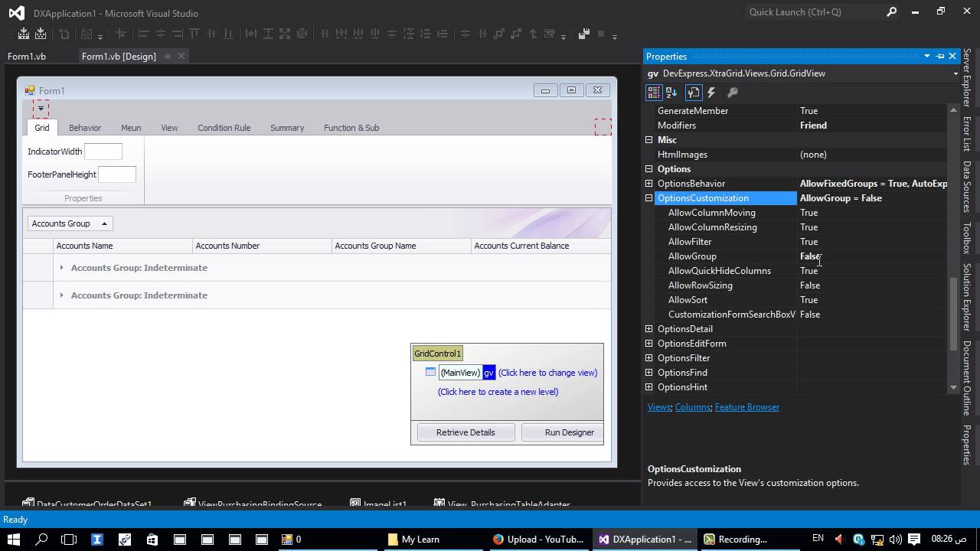Open the gv object selector dropdown arrow
Viewport: 980px width, 551px height.
[955, 74]
